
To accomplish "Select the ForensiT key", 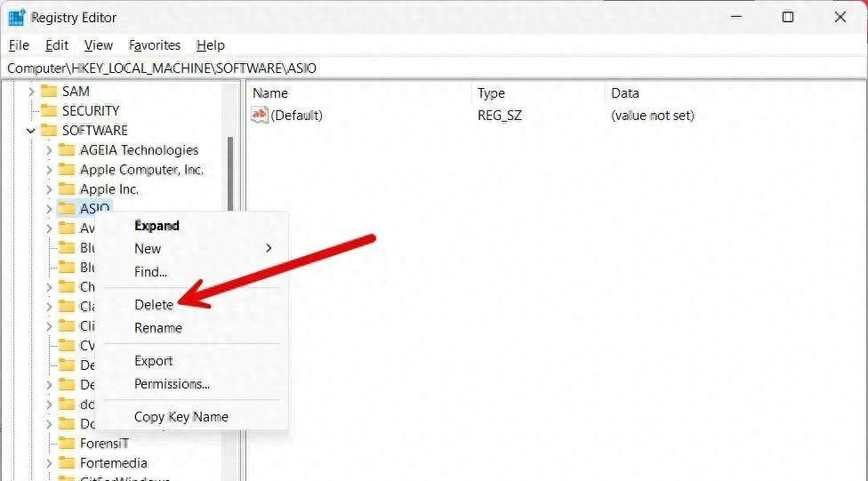I will coord(104,444).
